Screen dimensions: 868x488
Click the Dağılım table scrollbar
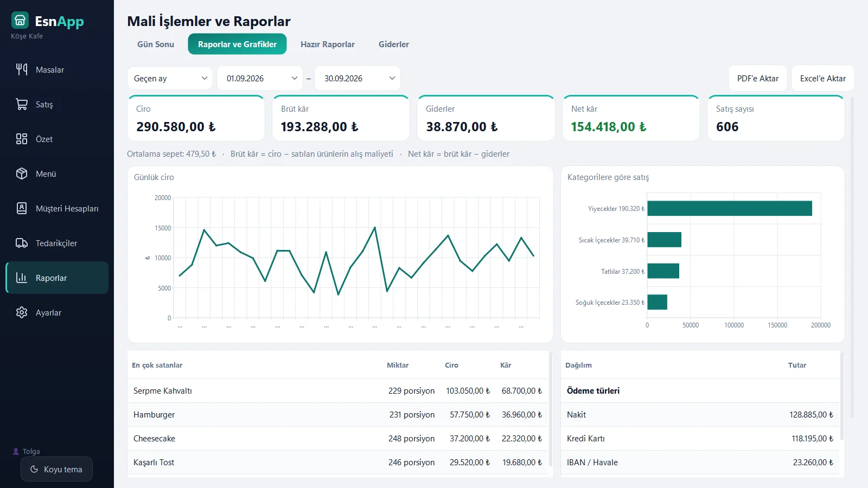click(842, 396)
